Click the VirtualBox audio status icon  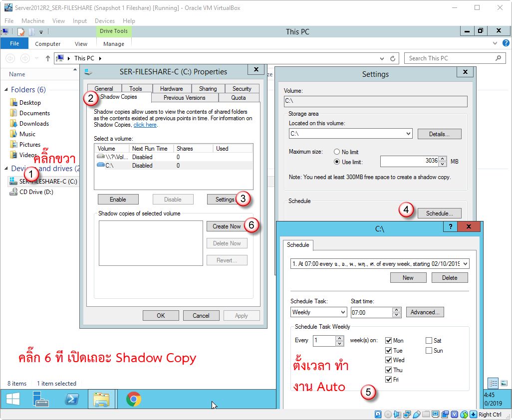coord(397,415)
